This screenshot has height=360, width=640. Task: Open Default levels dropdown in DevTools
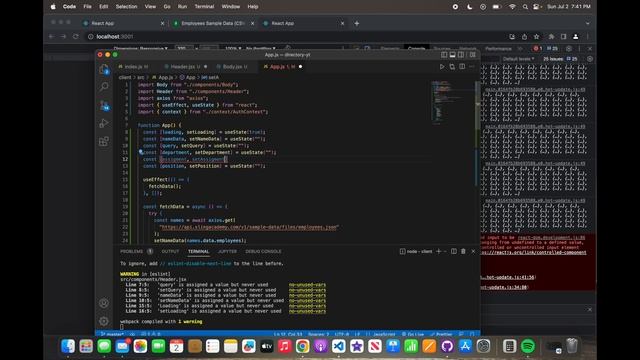[518, 59]
